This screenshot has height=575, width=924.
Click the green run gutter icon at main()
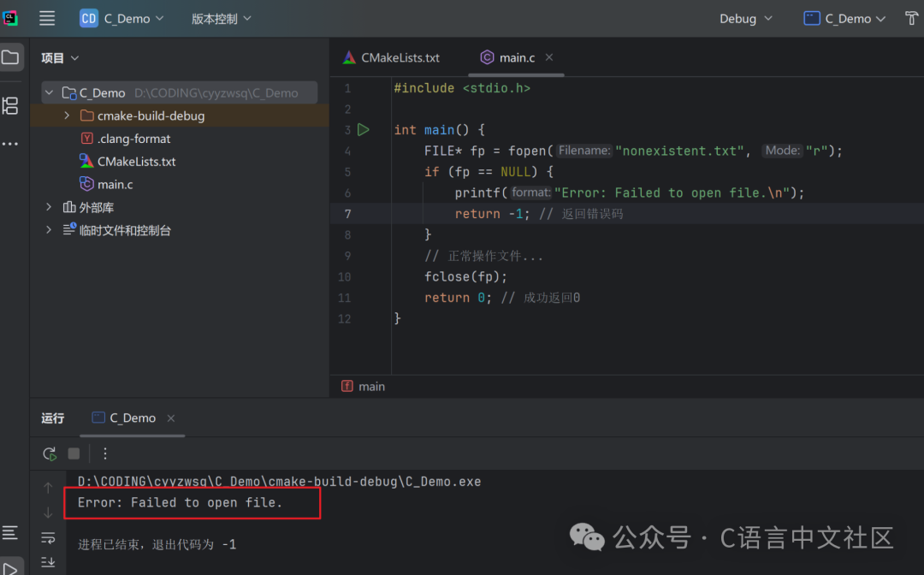point(364,129)
